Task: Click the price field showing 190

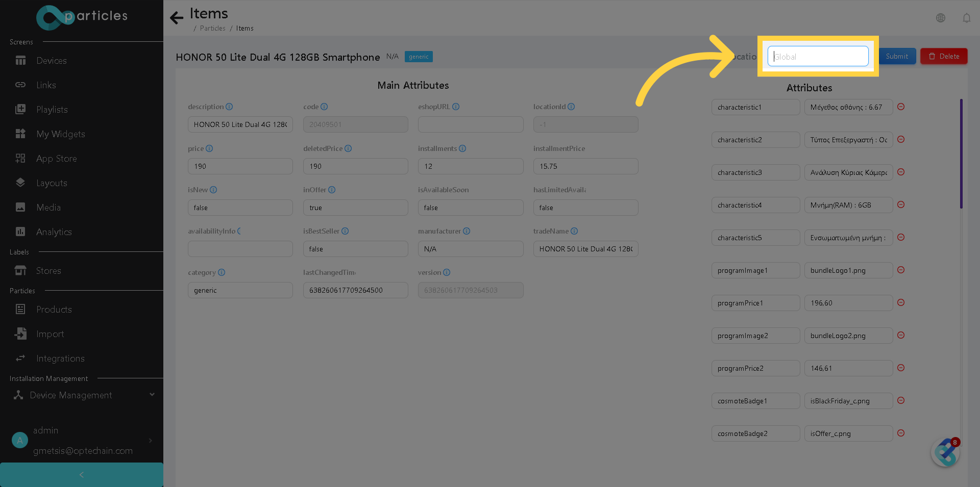Action: (240, 166)
